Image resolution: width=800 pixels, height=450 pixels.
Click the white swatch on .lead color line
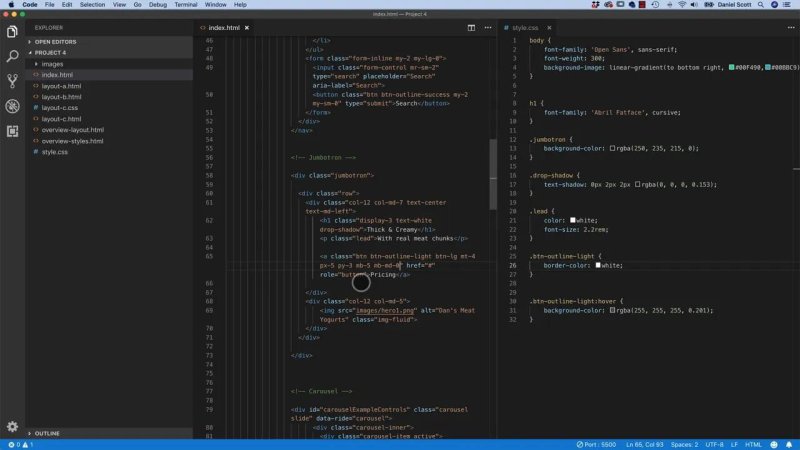(572, 220)
